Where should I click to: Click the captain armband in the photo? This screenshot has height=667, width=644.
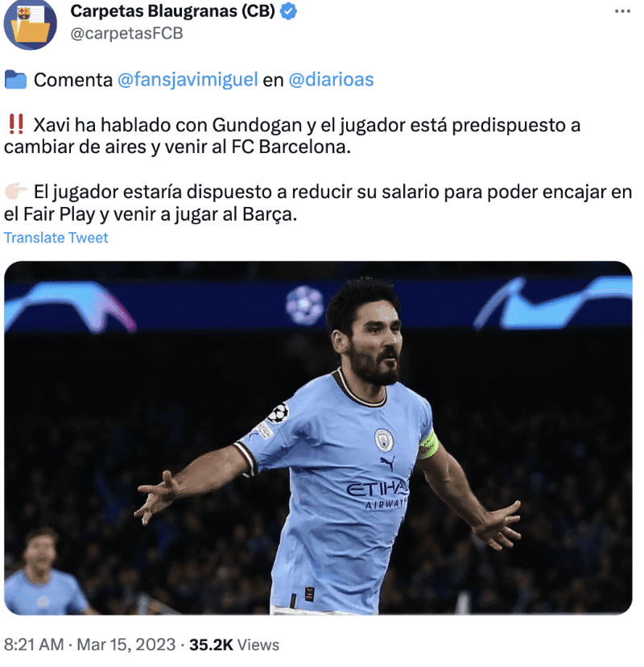(x=427, y=444)
